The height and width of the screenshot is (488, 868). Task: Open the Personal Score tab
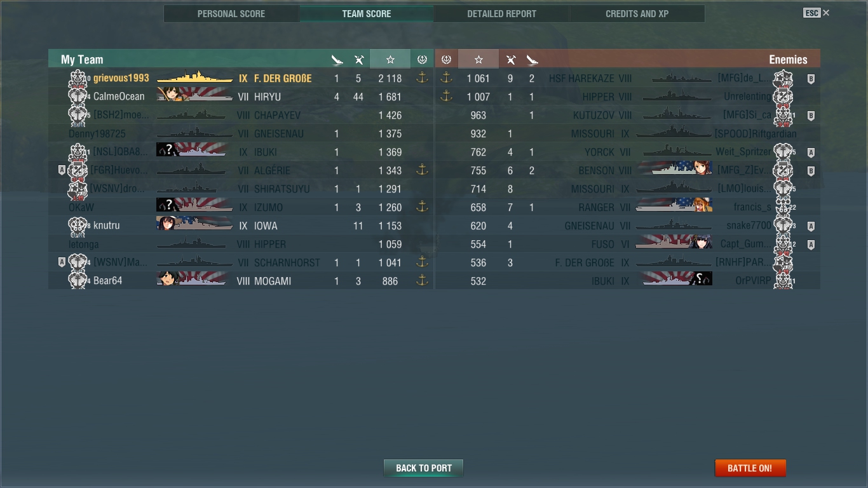coord(231,13)
